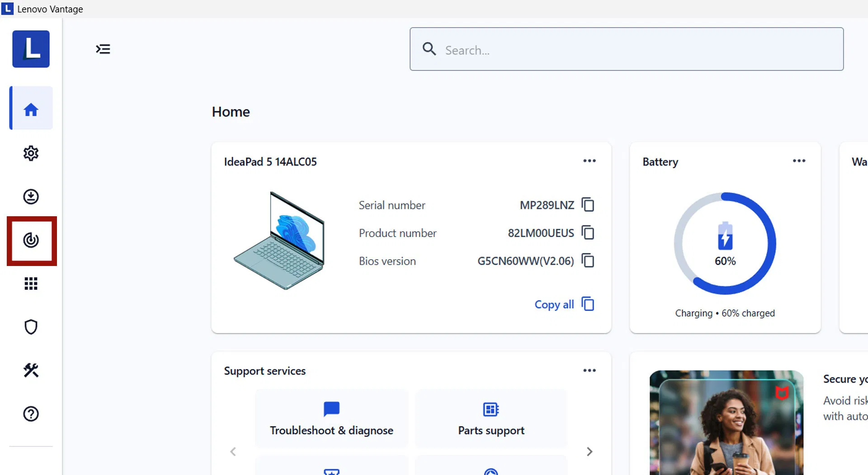This screenshot has width=868, height=475.
Task: Open the Apps grid icon in sidebar
Action: (x=31, y=283)
